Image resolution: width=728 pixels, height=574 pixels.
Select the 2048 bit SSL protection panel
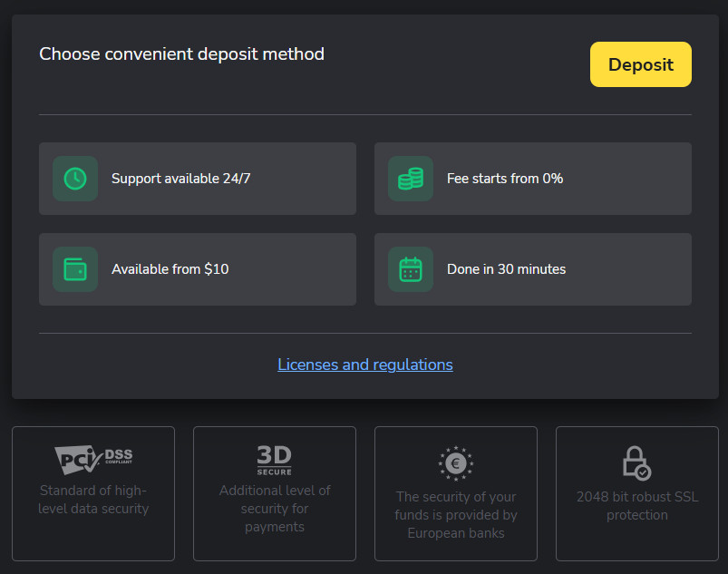(x=636, y=493)
